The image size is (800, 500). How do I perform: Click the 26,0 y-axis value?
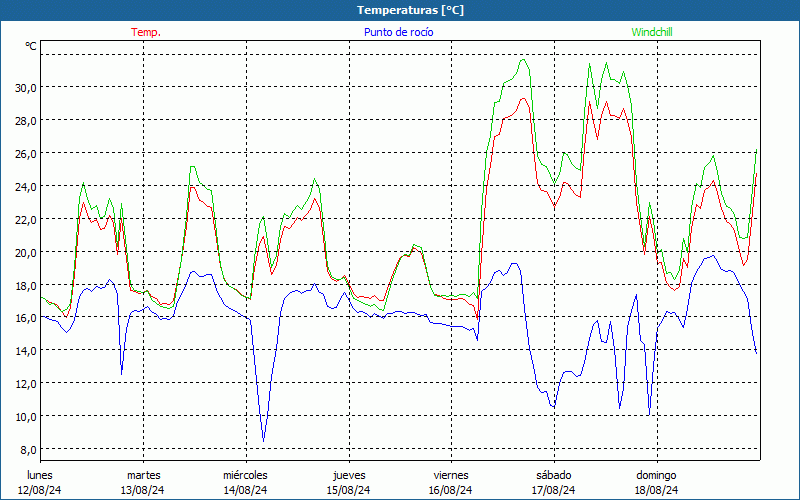(x=26, y=154)
